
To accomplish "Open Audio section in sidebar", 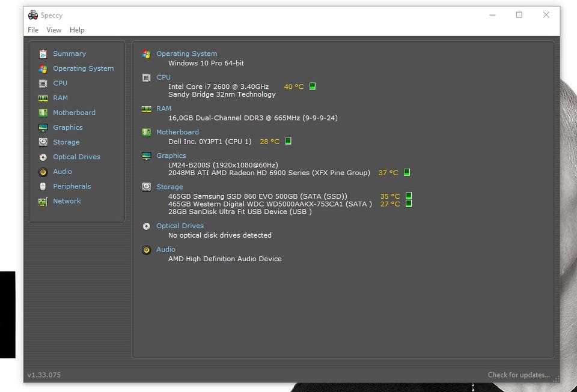I will [62, 171].
